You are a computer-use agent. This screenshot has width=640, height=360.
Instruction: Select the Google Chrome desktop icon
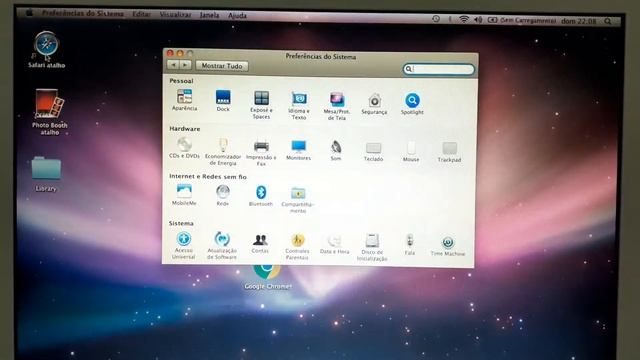point(268,278)
